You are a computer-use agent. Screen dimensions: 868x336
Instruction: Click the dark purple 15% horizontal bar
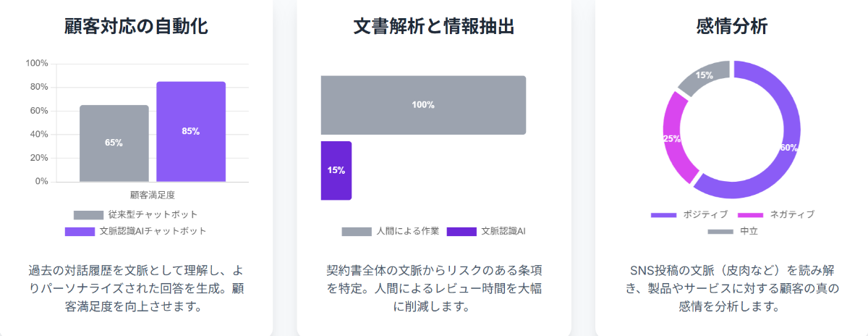pos(336,171)
